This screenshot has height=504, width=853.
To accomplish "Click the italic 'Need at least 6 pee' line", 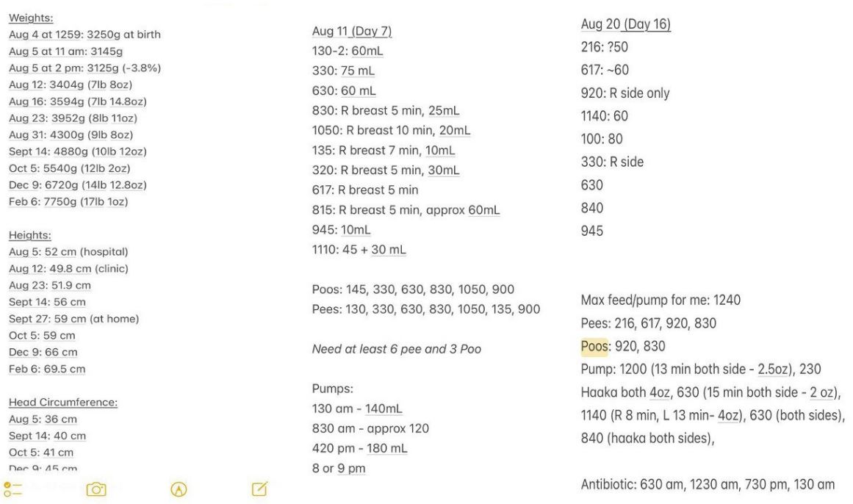I will 397,349.
